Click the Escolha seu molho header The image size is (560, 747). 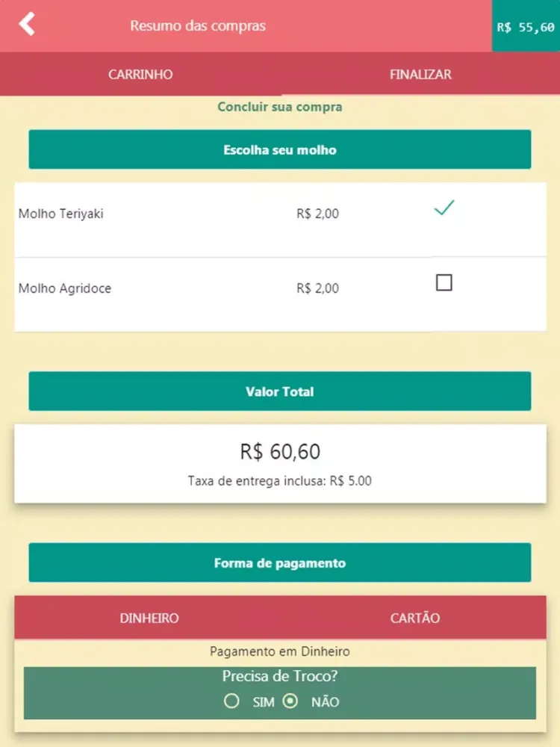280,150
